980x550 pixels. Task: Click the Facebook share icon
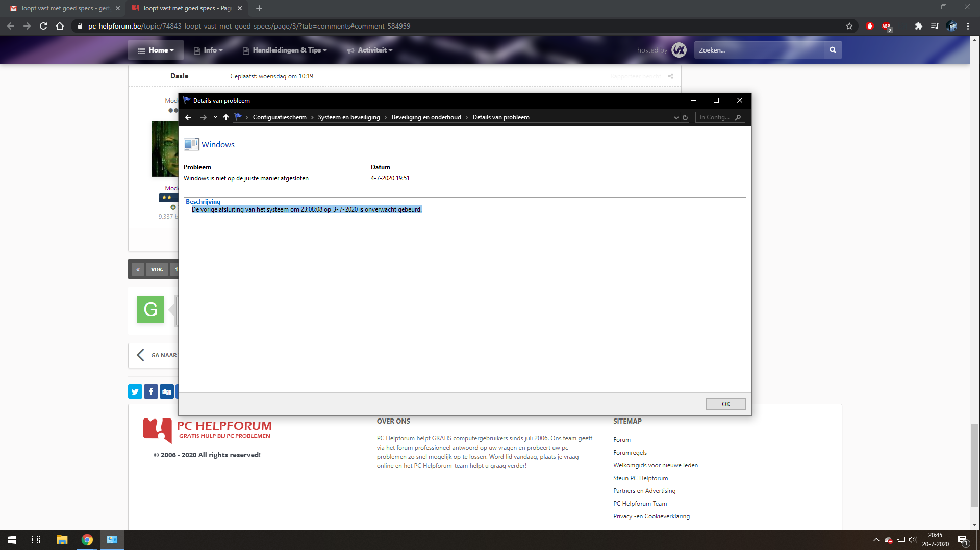coord(151,391)
